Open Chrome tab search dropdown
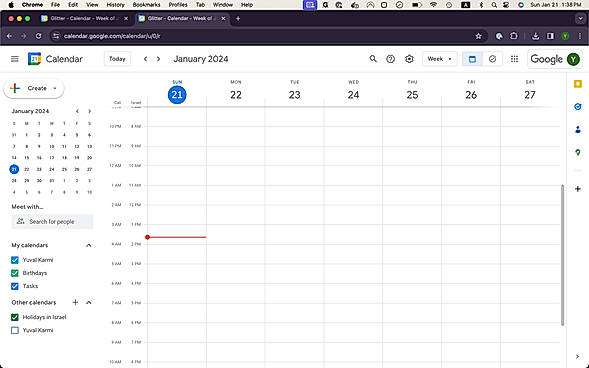Viewport: 589px width, 368px height. click(580, 18)
